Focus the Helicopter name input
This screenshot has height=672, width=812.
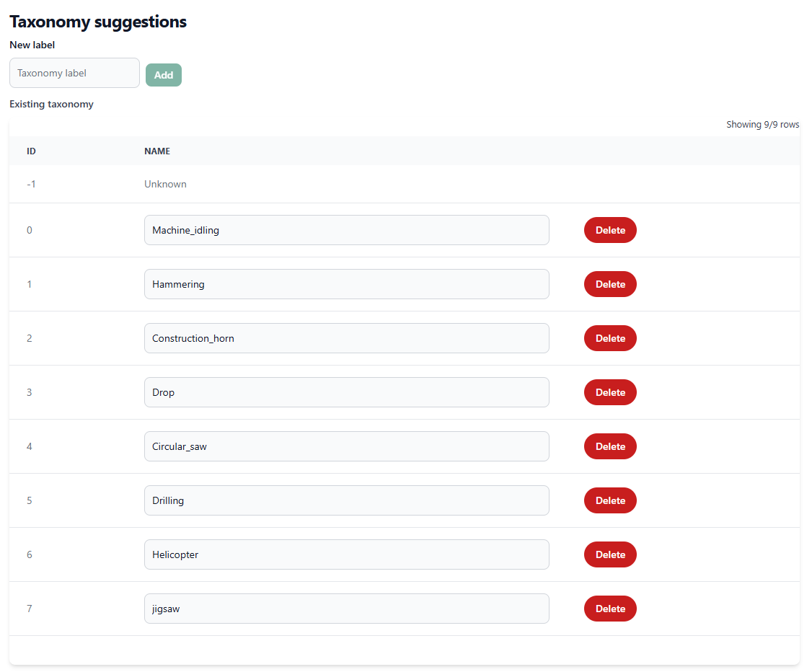346,554
